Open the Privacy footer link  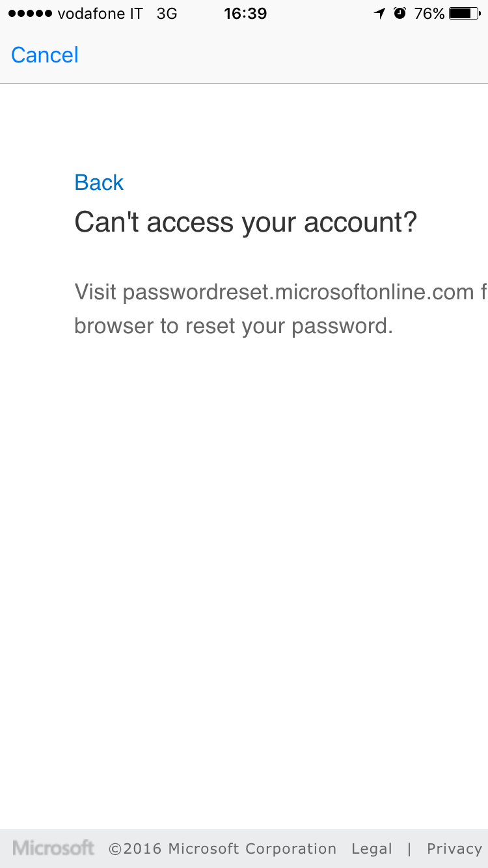[454, 848]
